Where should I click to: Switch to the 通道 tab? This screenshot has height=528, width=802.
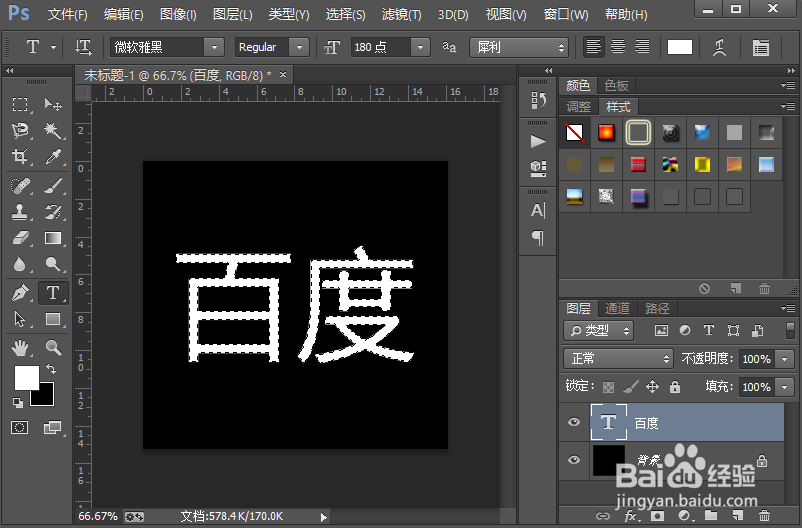click(x=617, y=309)
